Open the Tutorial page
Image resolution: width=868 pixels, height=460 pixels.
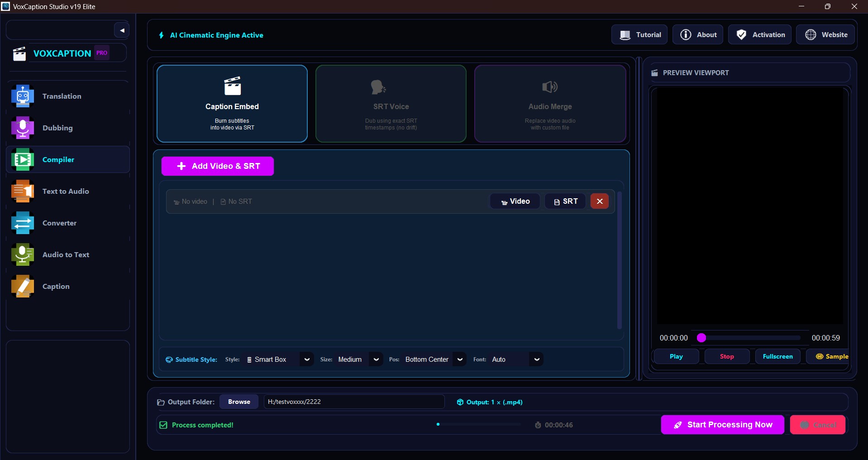(x=639, y=35)
